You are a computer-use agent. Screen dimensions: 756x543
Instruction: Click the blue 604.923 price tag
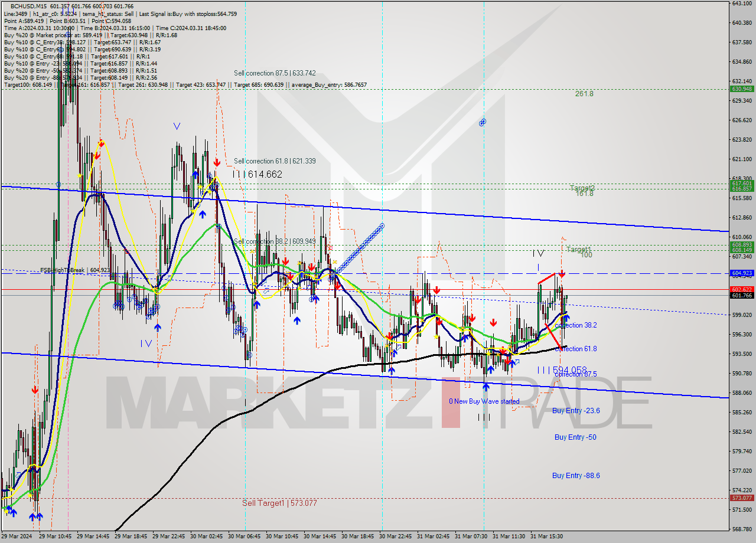(x=742, y=273)
